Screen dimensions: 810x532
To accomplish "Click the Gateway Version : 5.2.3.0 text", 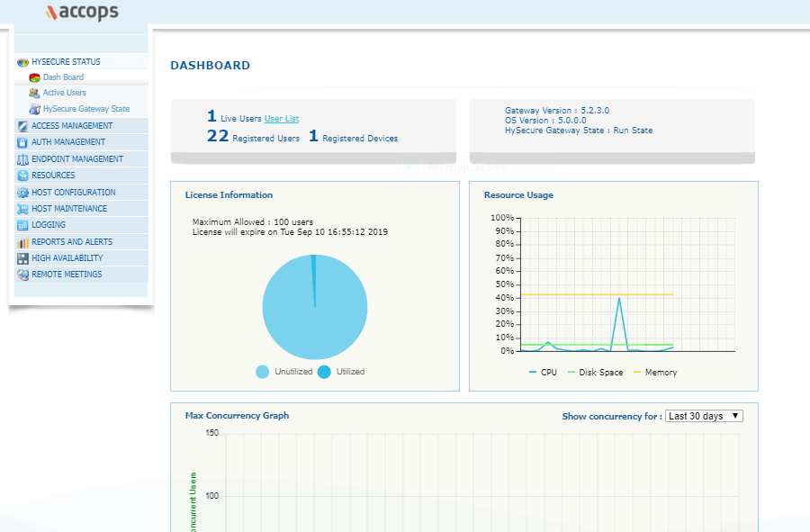I will click(x=557, y=111).
